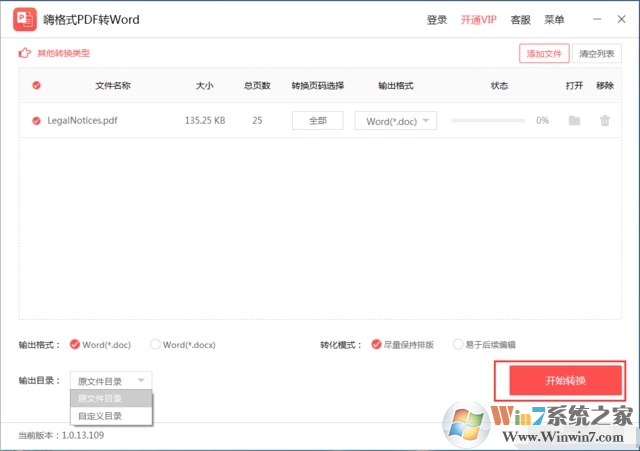
Task: Click the LegalNotices.pdf file name
Action: pos(82,120)
